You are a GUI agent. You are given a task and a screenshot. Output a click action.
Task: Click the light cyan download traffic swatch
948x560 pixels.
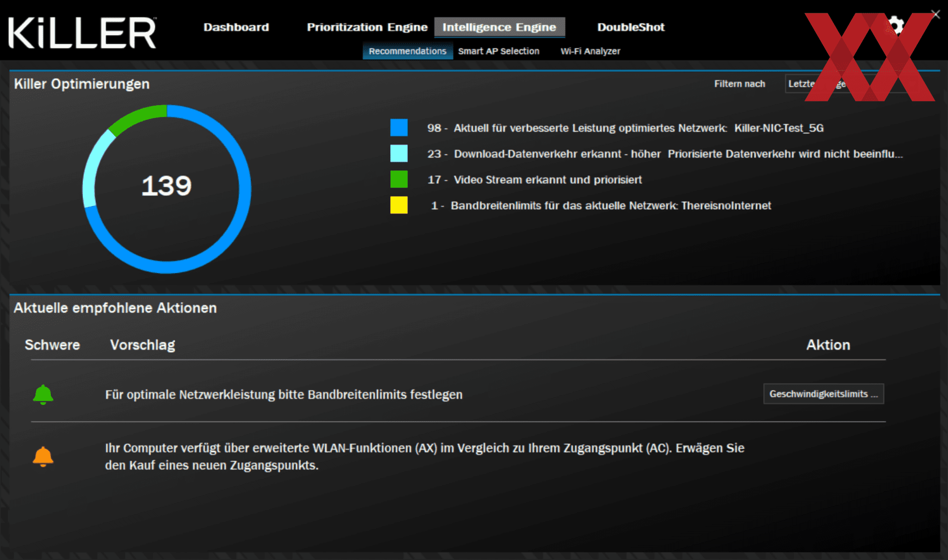pyautogui.click(x=399, y=153)
